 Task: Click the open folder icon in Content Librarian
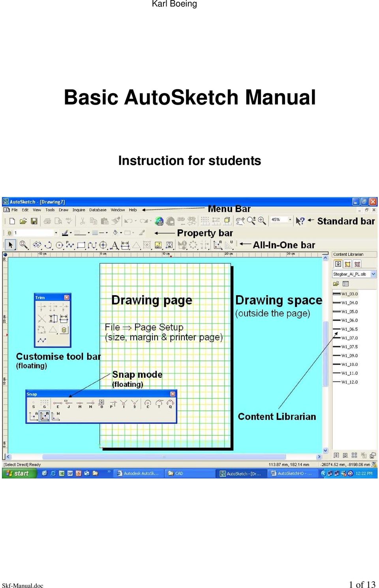[x=336, y=283]
